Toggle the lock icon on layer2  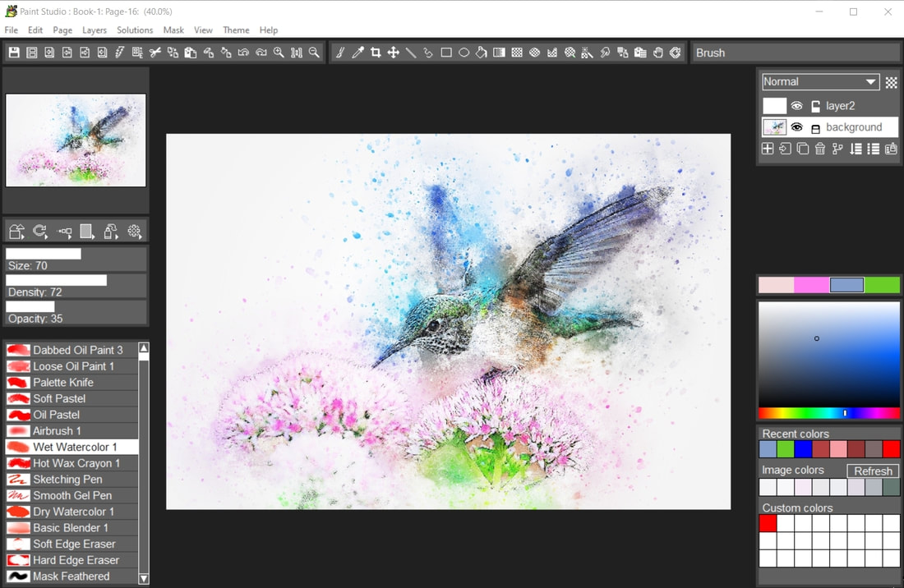(x=815, y=106)
